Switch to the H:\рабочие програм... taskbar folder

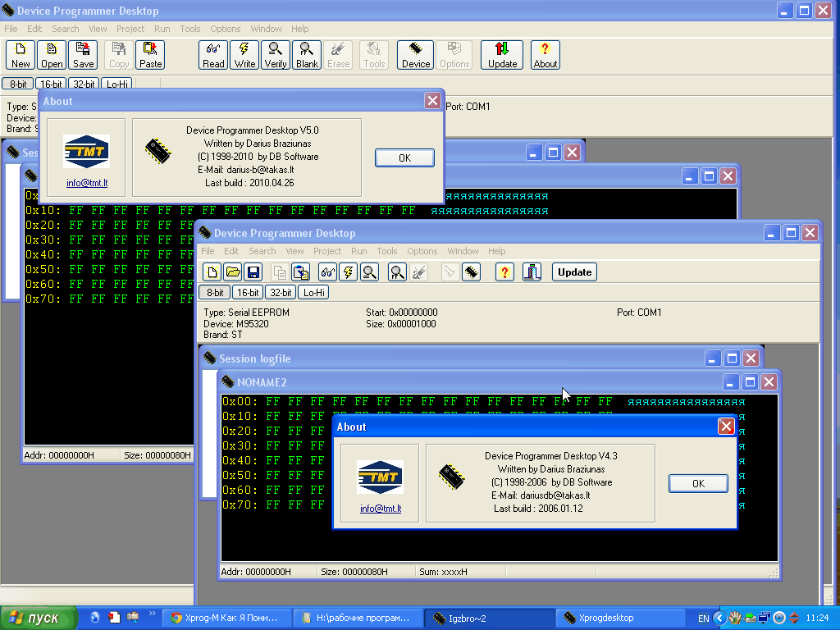(x=357, y=619)
